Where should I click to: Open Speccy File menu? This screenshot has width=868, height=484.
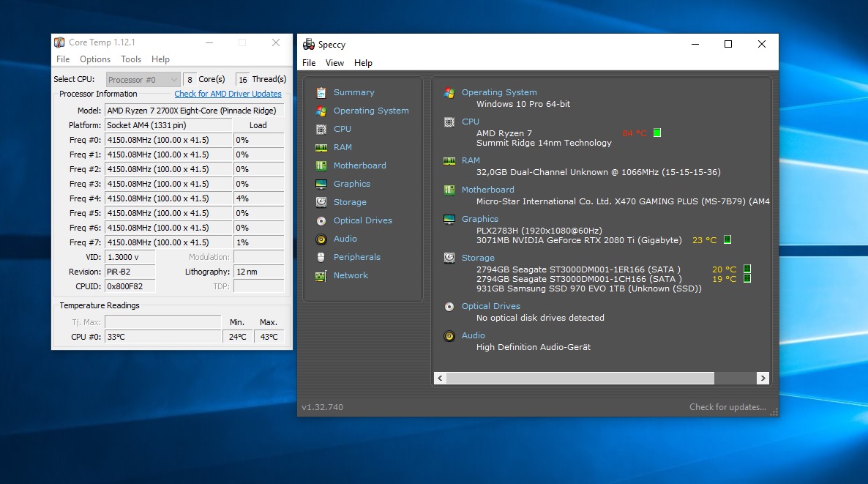click(x=309, y=63)
